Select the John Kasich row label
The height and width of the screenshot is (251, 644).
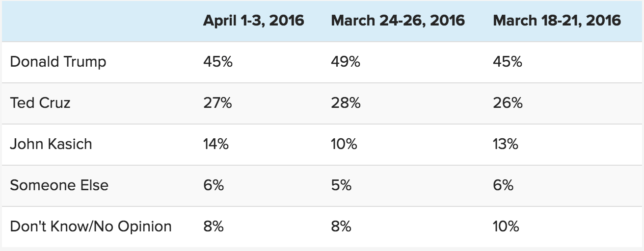point(51,144)
